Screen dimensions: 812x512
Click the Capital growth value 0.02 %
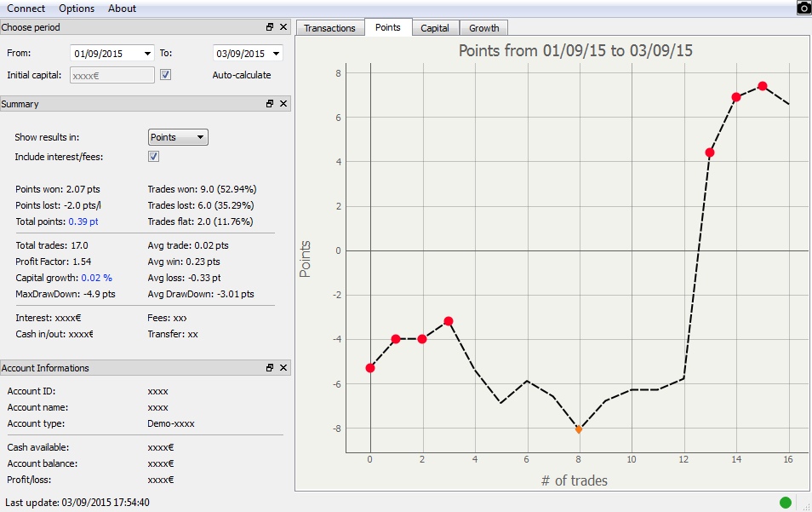97,278
